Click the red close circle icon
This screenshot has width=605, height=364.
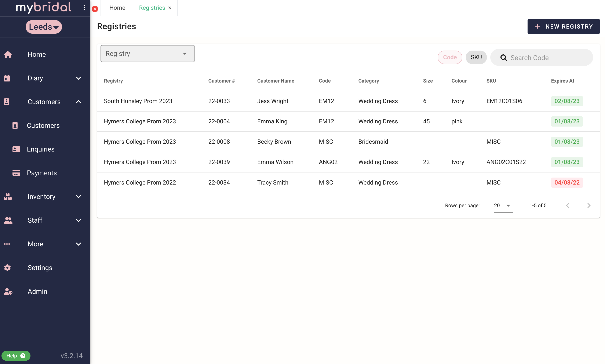(95, 9)
